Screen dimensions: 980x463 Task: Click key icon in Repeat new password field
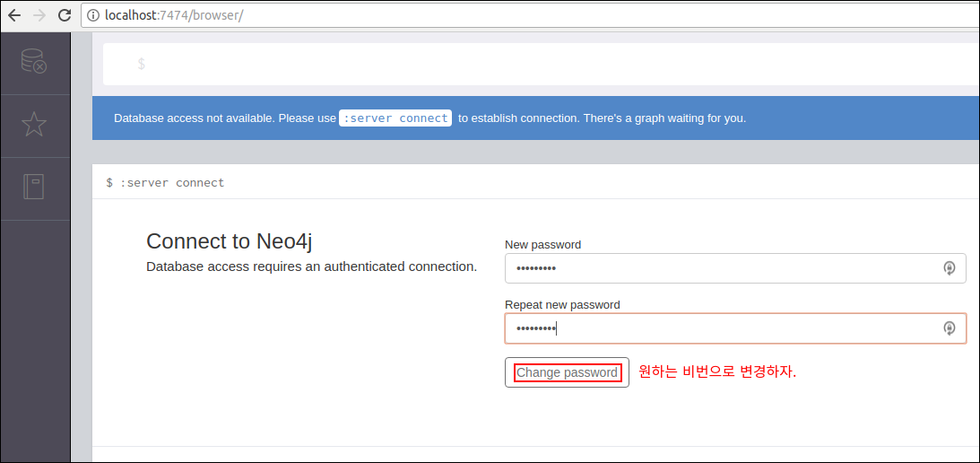coord(949,328)
